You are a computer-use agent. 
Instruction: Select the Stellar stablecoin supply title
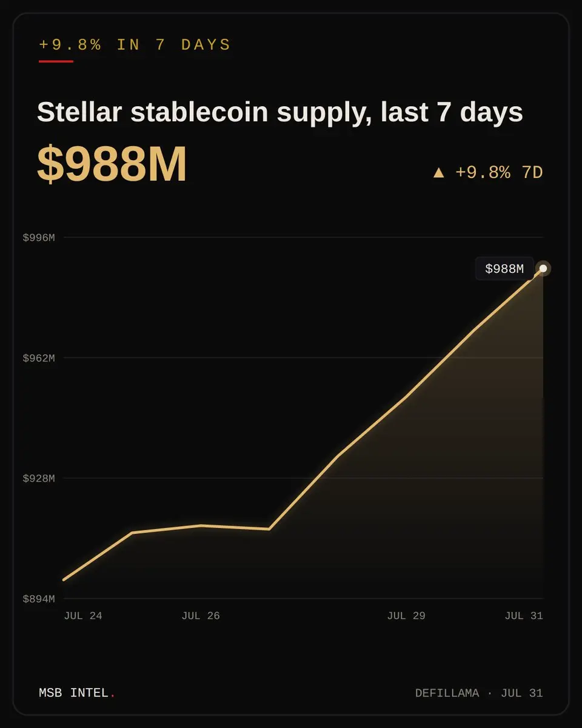click(x=279, y=112)
